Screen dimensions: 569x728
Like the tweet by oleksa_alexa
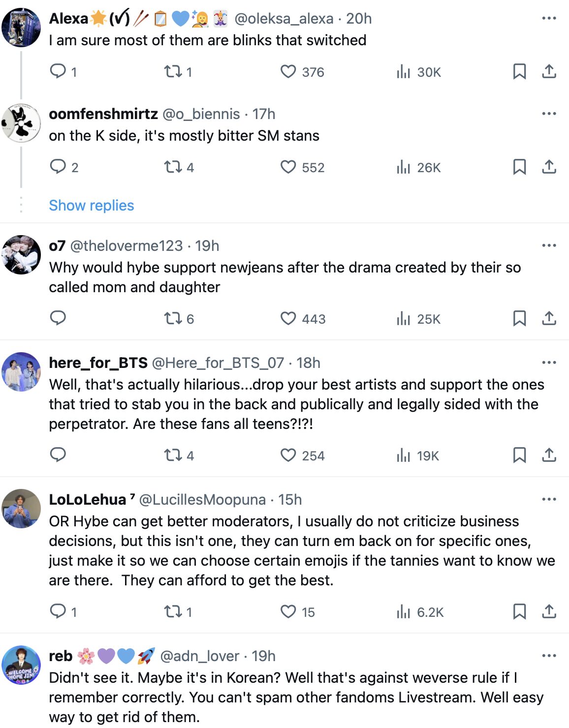tap(288, 72)
